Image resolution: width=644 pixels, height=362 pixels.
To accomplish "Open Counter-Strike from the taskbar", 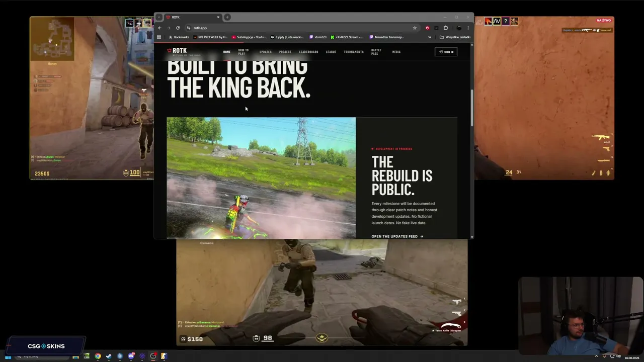I will pyautogui.click(x=164, y=356).
